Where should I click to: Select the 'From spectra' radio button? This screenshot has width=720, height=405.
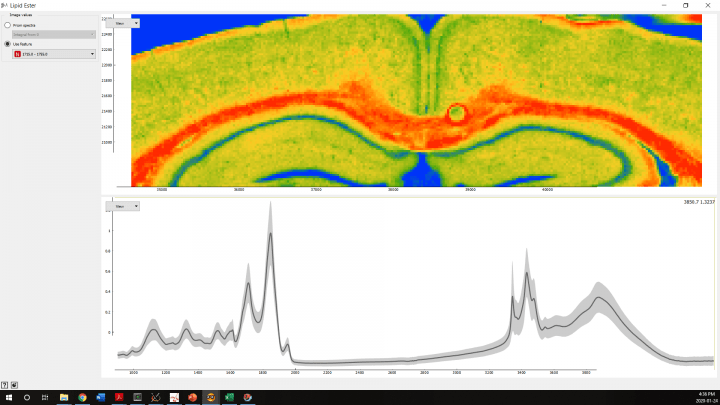[8, 25]
